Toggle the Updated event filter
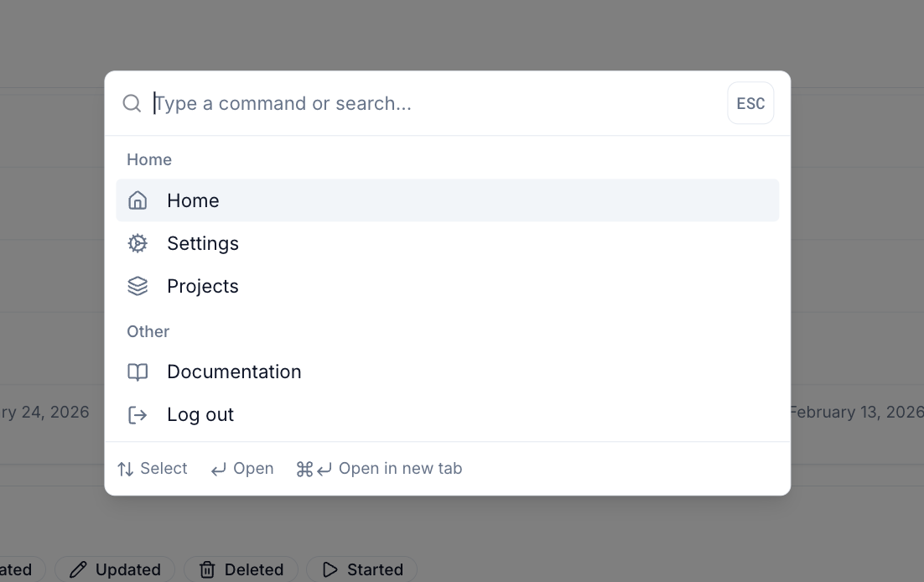This screenshot has height=582, width=924. (114, 569)
